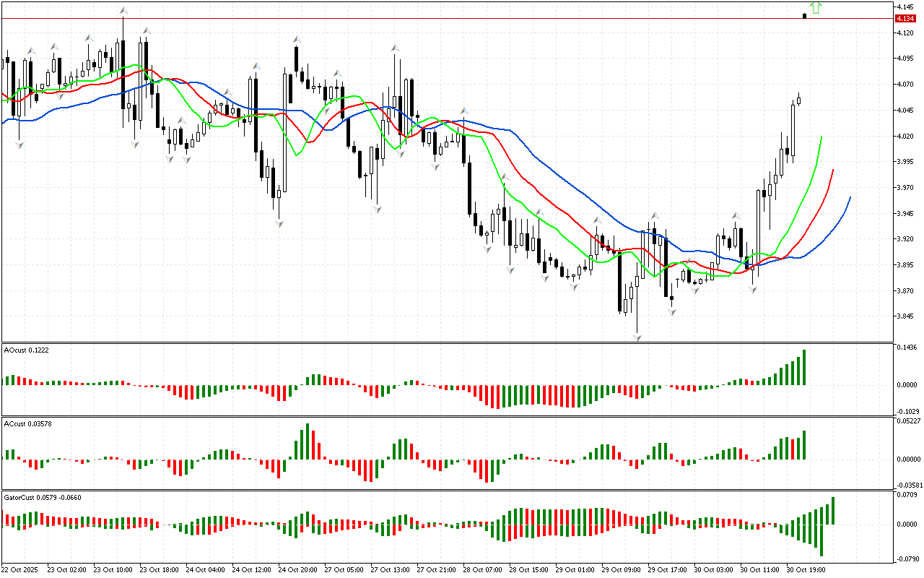
Task: Click the rightmost upper green GatorCust bar
Action: click(x=833, y=511)
